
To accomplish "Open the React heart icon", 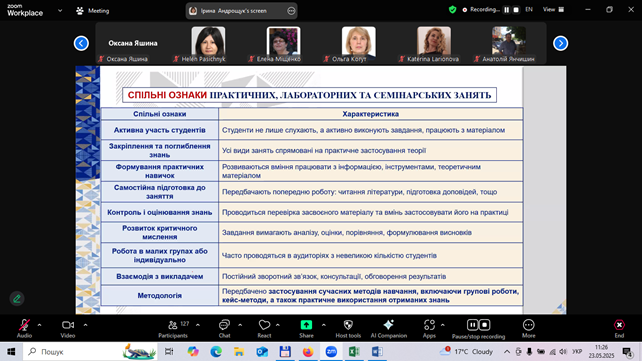I will pyautogui.click(x=264, y=329).
